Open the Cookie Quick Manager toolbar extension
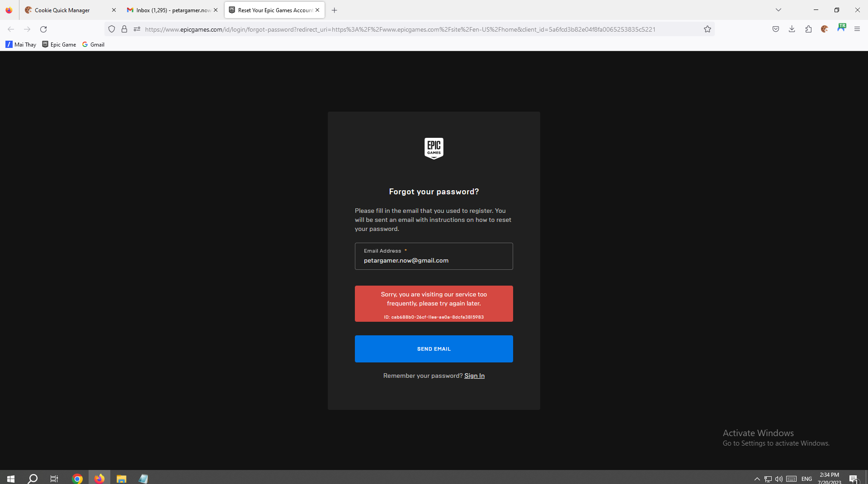This screenshot has height=484, width=868. coord(825,29)
